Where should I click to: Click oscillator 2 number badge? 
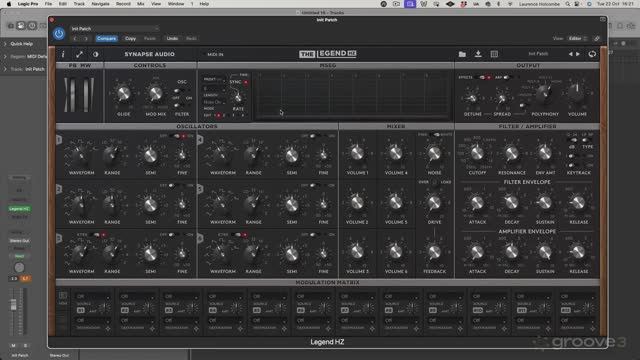click(59, 189)
